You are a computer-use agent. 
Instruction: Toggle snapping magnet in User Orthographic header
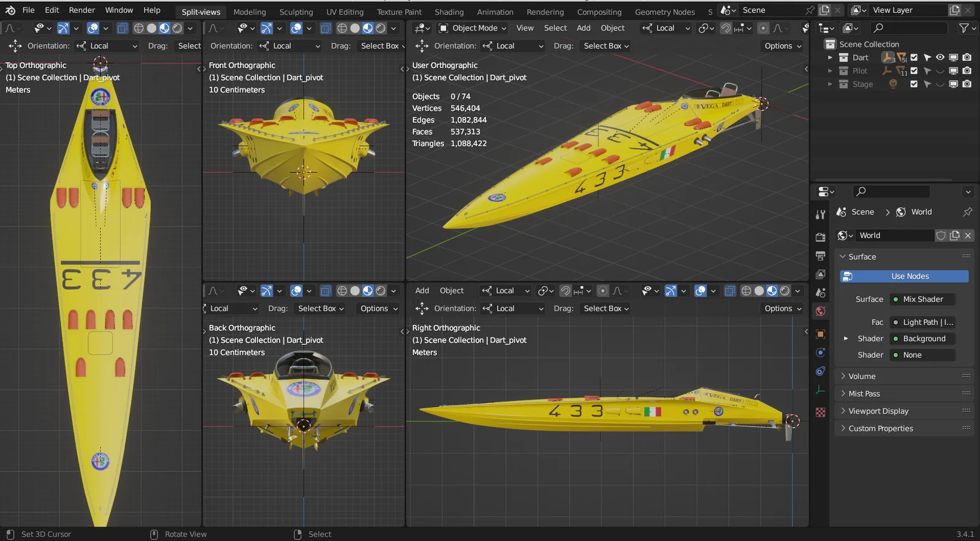pos(726,28)
